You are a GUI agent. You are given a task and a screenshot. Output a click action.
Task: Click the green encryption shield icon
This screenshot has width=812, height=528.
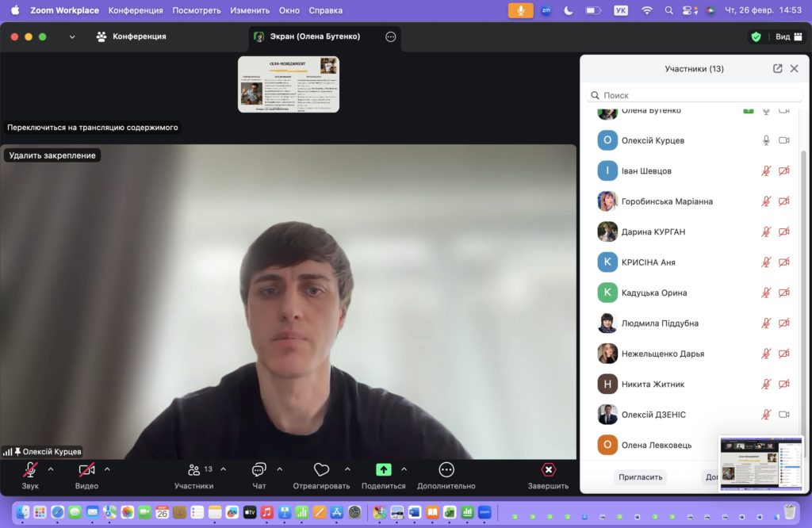pos(756,36)
